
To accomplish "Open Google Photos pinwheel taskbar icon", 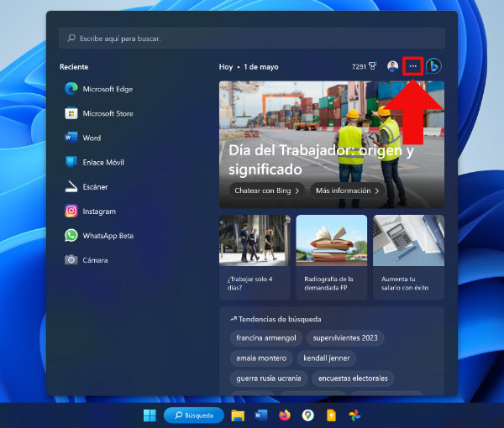I will tap(354, 415).
